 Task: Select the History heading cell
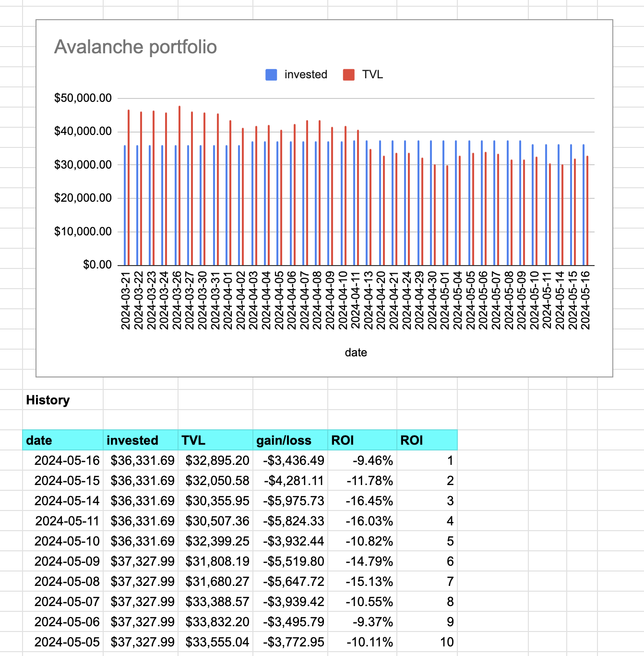tap(63, 400)
